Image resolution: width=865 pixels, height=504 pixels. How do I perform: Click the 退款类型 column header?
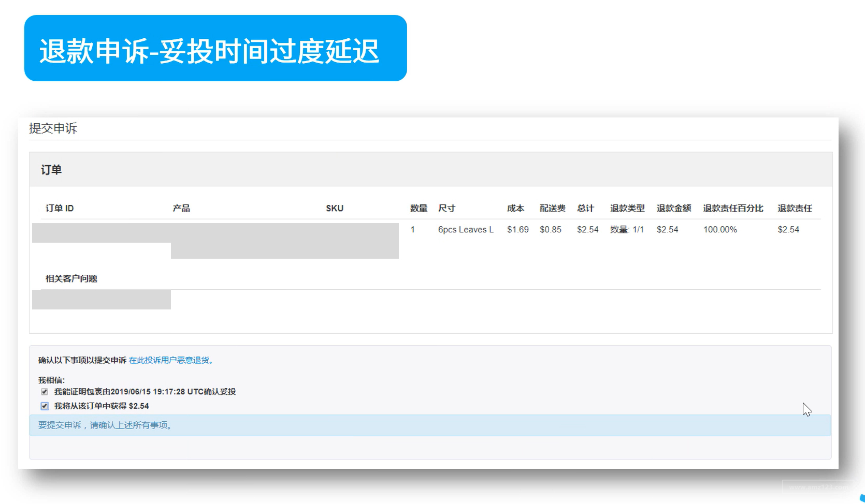[627, 208]
